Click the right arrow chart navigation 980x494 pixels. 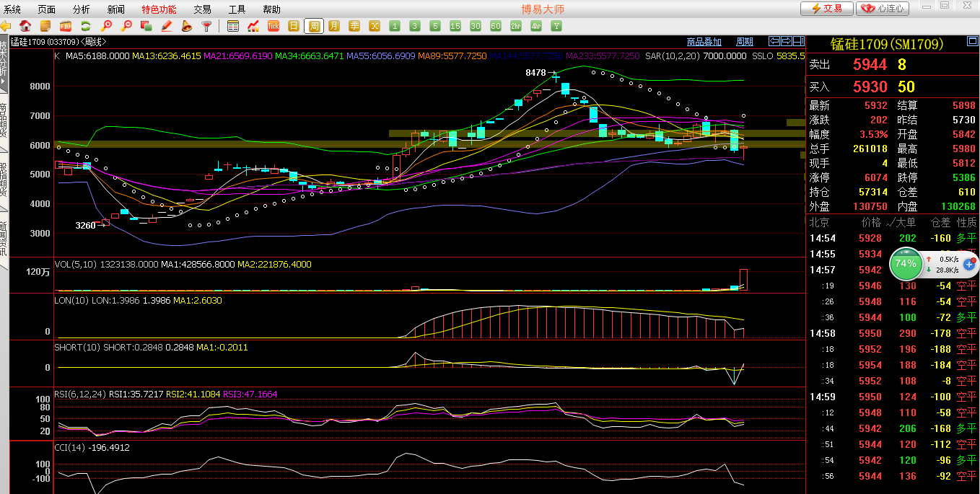[787, 41]
